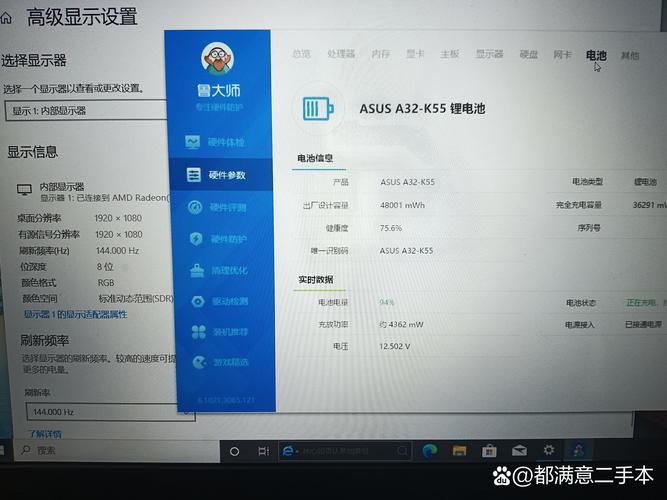The height and width of the screenshot is (500, 667).
Task: Click the 鲁大师 monkey avatar logo
Action: pos(217,58)
